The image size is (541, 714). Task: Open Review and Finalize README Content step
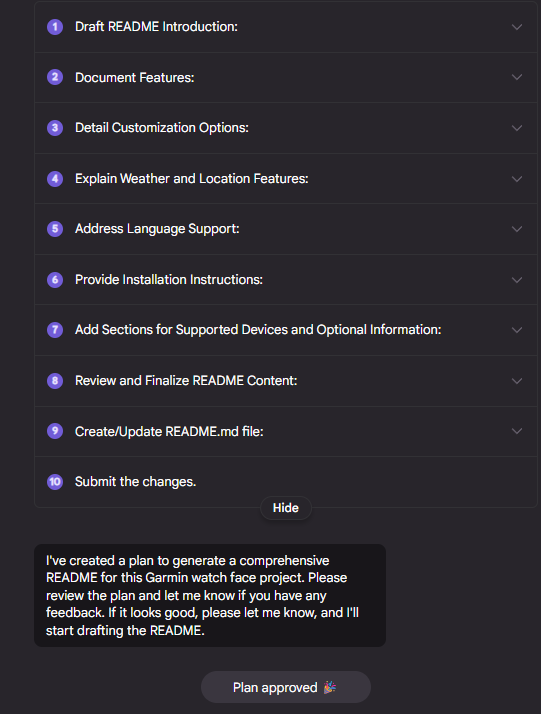pos(286,381)
